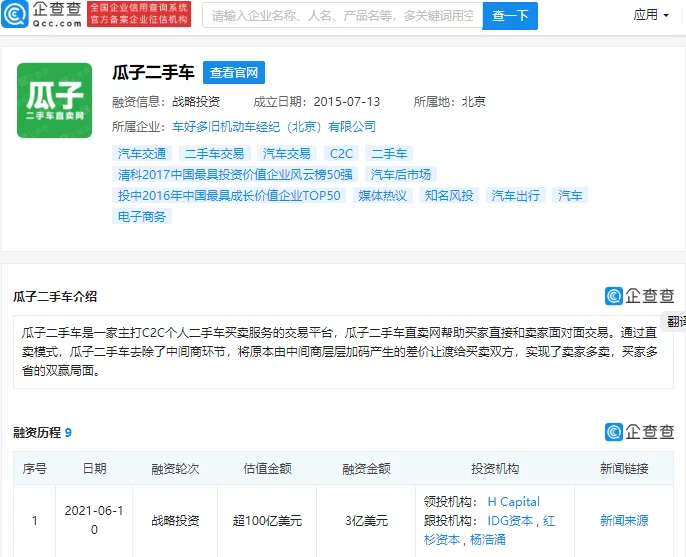Click the 投资机构 column header
This screenshot has width=686, height=557.
[x=495, y=469]
